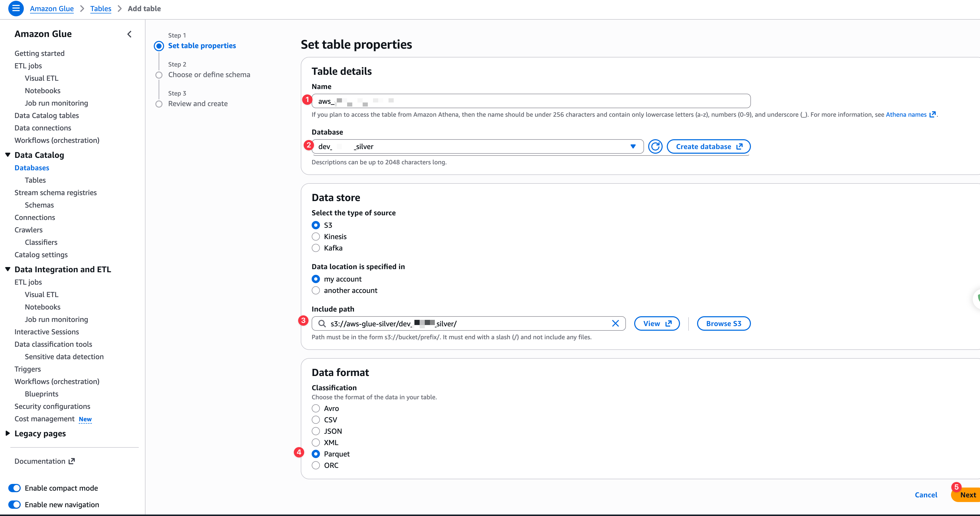Go to Crawlers in the sidebar

(28, 230)
